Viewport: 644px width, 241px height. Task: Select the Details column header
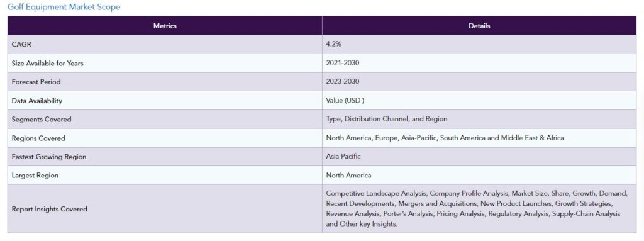click(479, 26)
